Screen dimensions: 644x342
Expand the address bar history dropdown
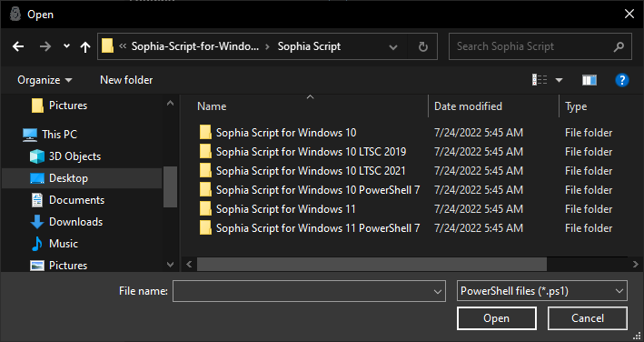coord(393,47)
